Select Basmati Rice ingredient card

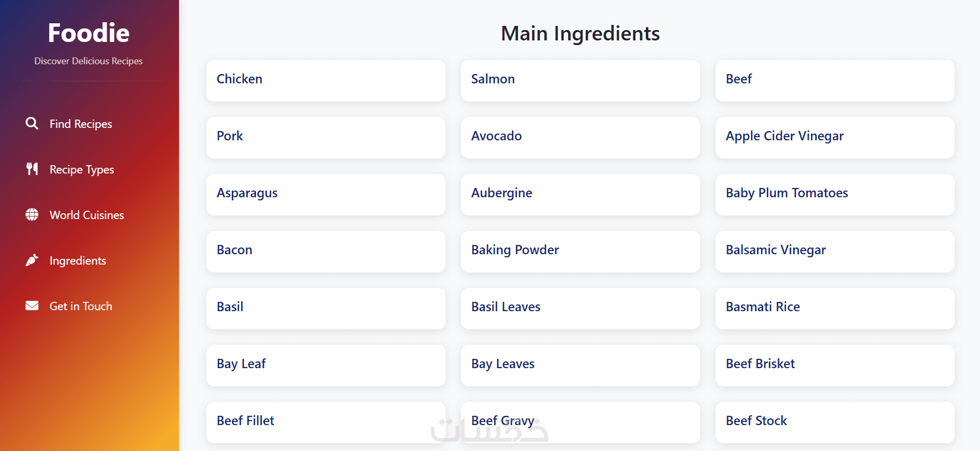835,308
